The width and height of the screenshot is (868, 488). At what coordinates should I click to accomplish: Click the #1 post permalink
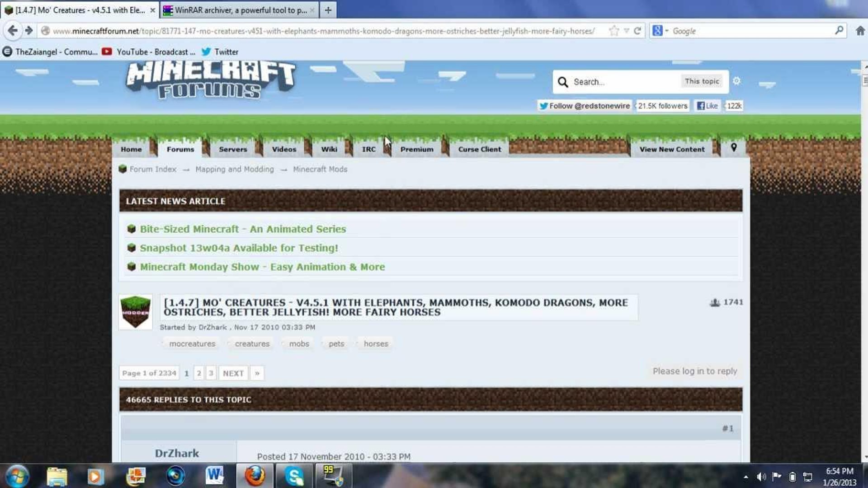coord(728,428)
